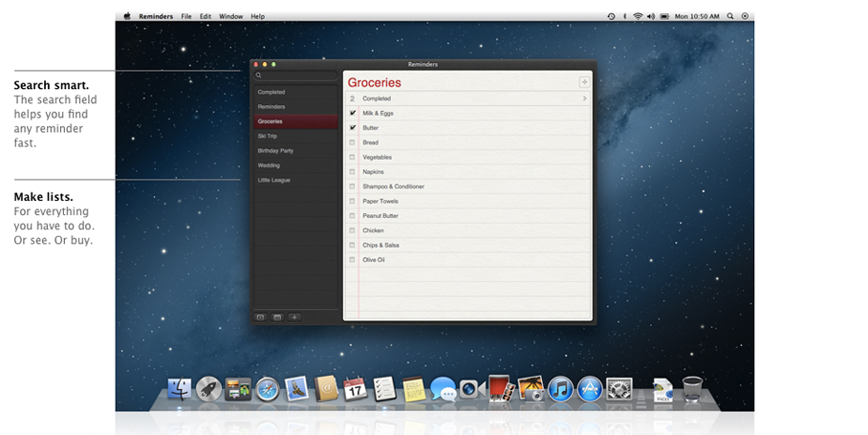Add a new reminder to the Groceries list
Screen dimensions: 868x435
coord(584,82)
